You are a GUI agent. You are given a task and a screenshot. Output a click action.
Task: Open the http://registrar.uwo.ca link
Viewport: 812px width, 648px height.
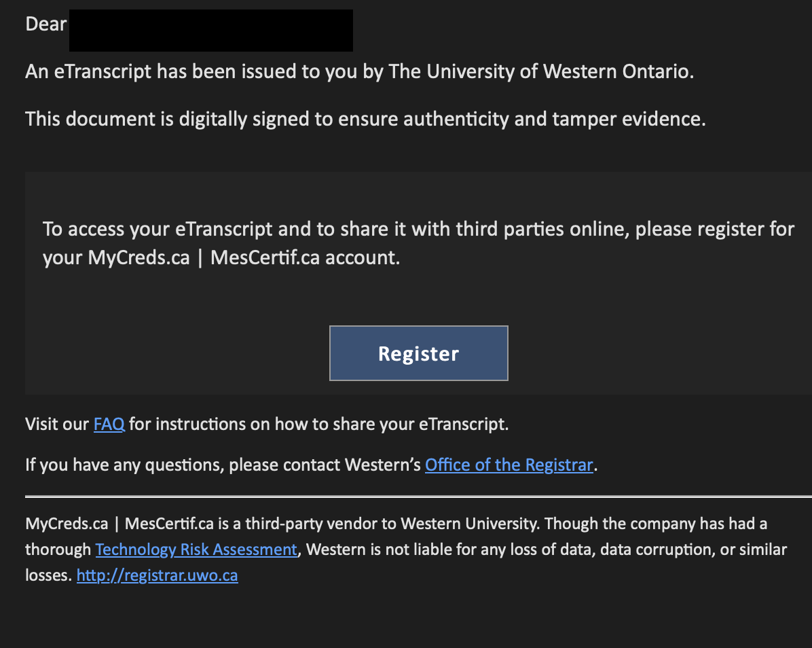coord(158,575)
